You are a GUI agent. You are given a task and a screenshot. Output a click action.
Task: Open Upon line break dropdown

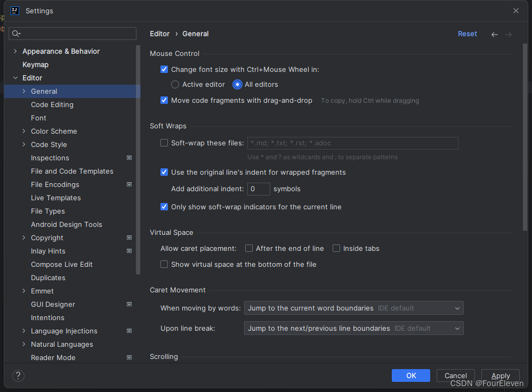tap(353, 328)
